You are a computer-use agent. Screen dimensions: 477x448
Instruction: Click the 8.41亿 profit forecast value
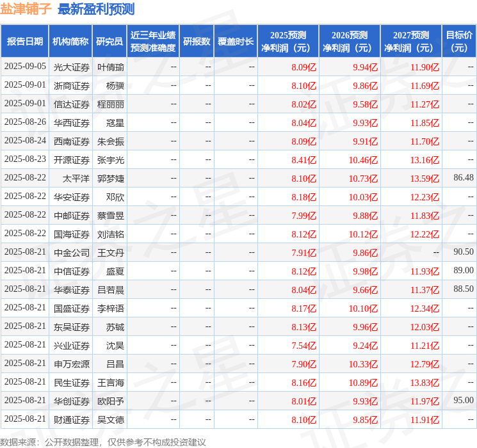point(304,160)
